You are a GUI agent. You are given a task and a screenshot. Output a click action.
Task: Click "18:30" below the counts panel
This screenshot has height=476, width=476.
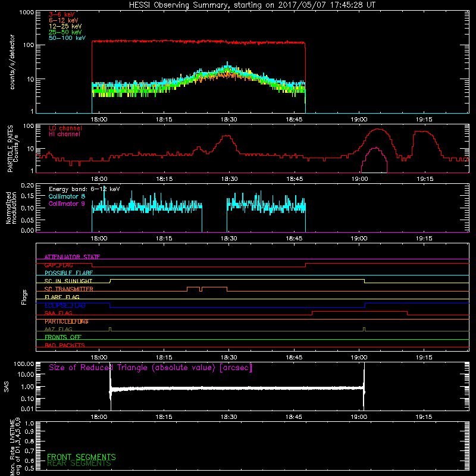pyautogui.click(x=229, y=120)
